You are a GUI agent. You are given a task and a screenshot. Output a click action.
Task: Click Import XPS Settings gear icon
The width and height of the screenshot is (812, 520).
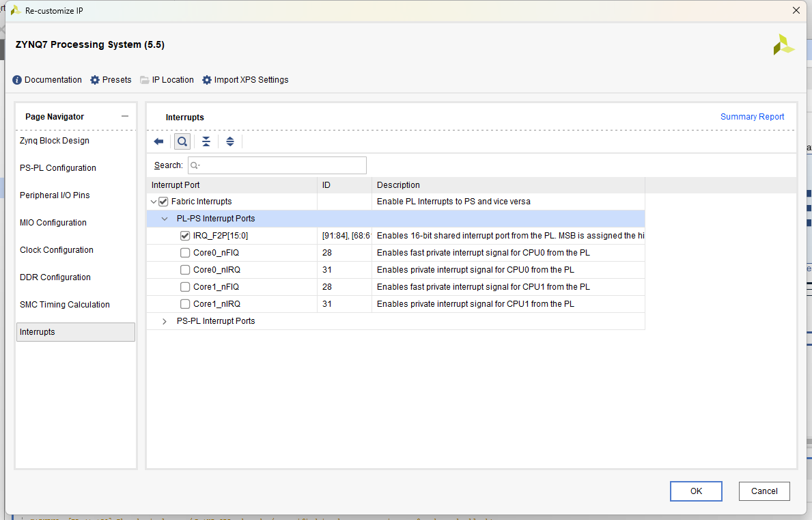[x=207, y=80]
